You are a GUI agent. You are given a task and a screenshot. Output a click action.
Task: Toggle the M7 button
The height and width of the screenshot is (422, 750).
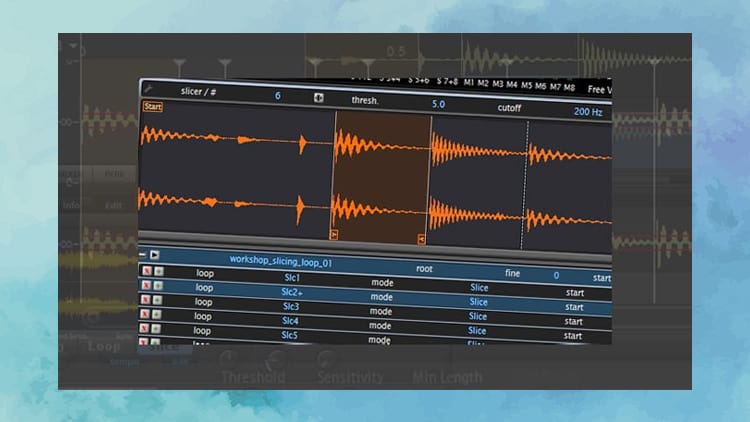click(555, 87)
